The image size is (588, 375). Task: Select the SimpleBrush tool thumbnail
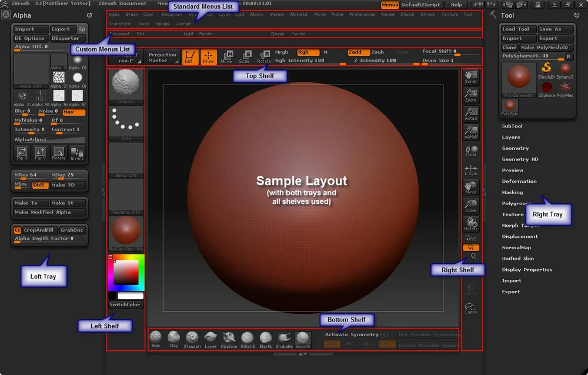(x=546, y=71)
